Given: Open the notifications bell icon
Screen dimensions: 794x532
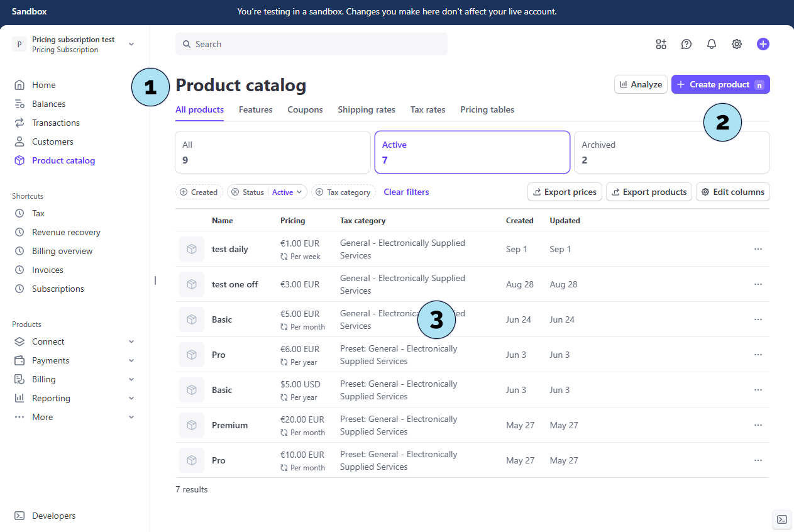Looking at the screenshot, I should 712,44.
